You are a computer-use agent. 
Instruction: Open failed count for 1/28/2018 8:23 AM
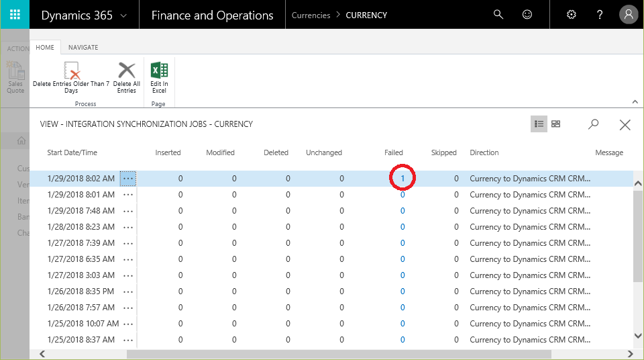(x=402, y=227)
